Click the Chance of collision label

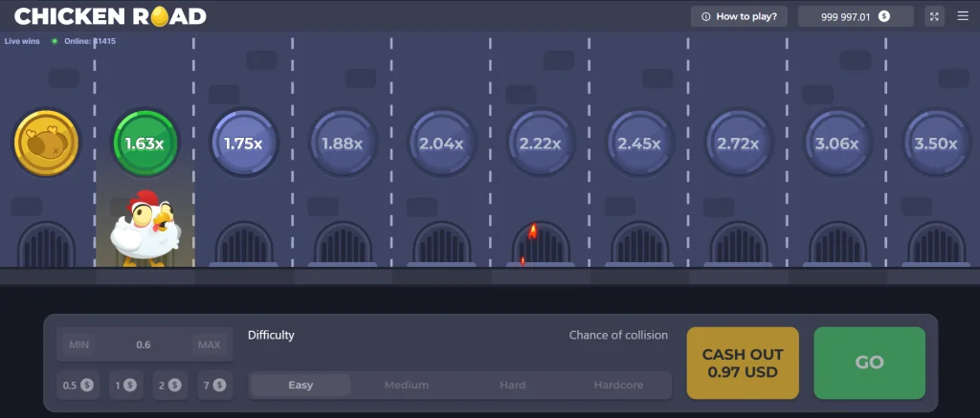coord(618,336)
